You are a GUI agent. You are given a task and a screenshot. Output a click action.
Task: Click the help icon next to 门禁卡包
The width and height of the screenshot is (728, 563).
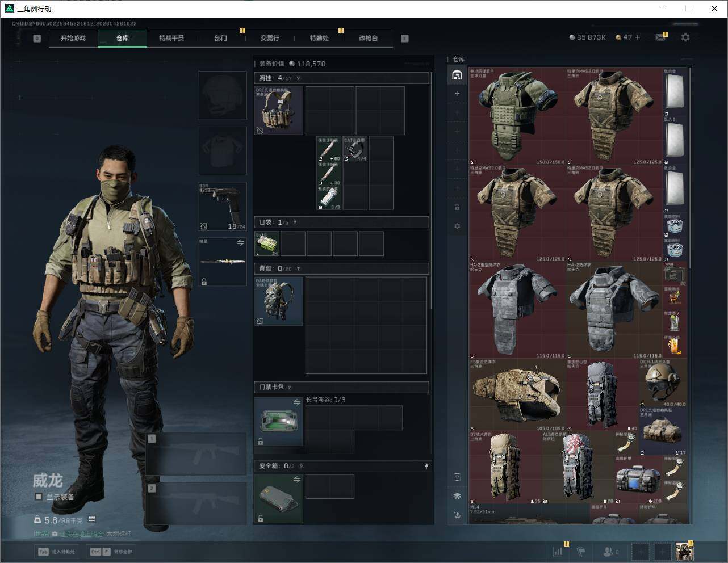click(x=290, y=388)
